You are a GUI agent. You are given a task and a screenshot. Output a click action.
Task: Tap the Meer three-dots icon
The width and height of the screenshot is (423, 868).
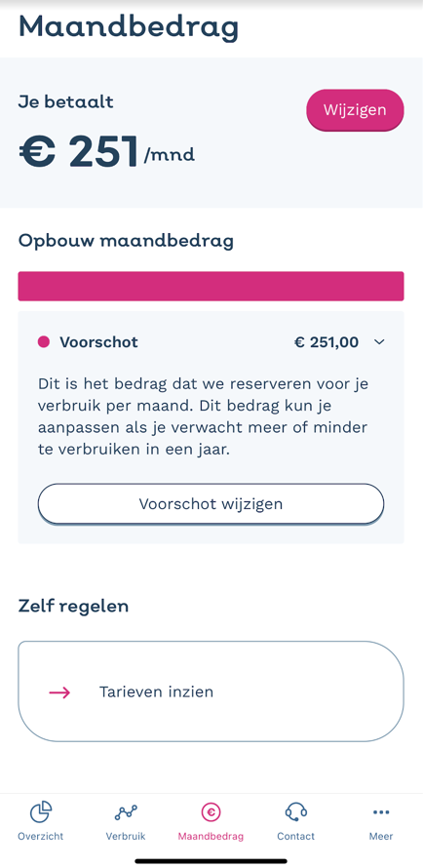click(x=381, y=812)
